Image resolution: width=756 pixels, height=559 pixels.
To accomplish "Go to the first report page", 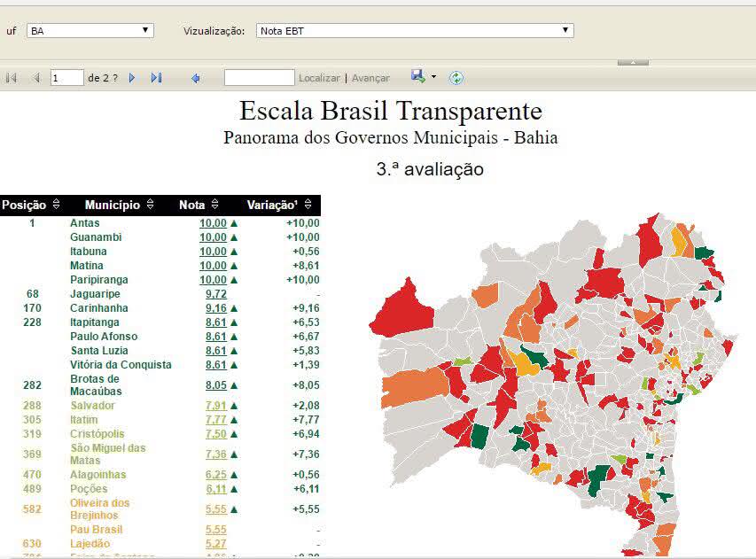I will (x=12, y=78).
